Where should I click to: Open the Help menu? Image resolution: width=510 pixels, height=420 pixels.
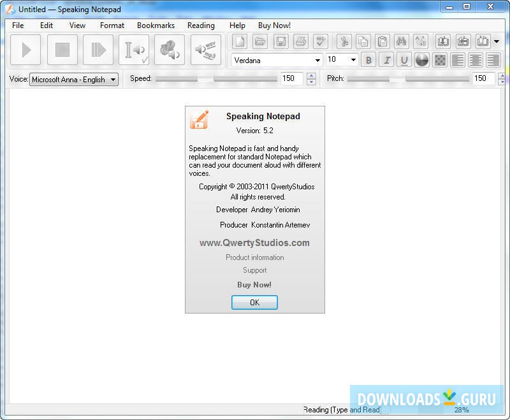click(237, 25)
